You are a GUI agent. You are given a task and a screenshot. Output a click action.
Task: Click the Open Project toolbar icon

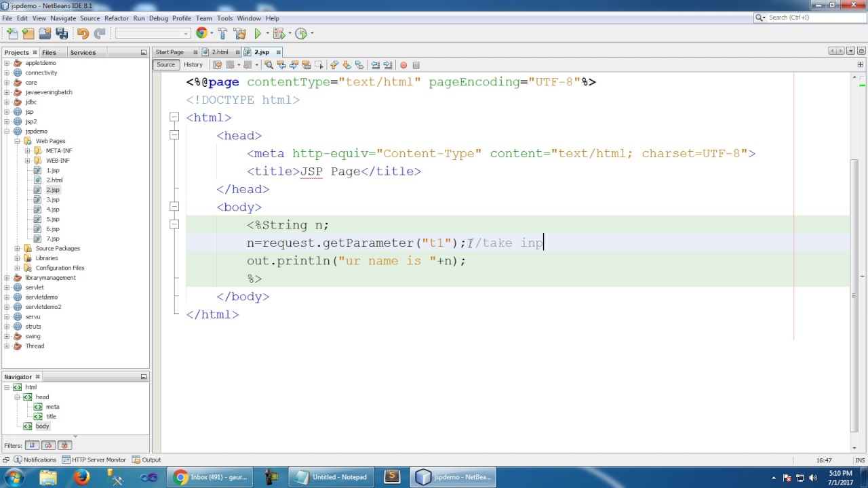45,33
